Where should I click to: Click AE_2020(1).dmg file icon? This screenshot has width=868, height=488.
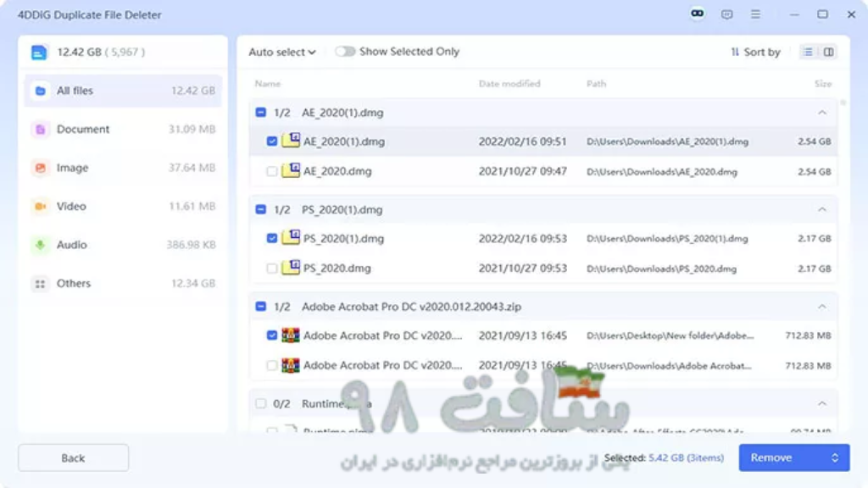coord(291,140)
